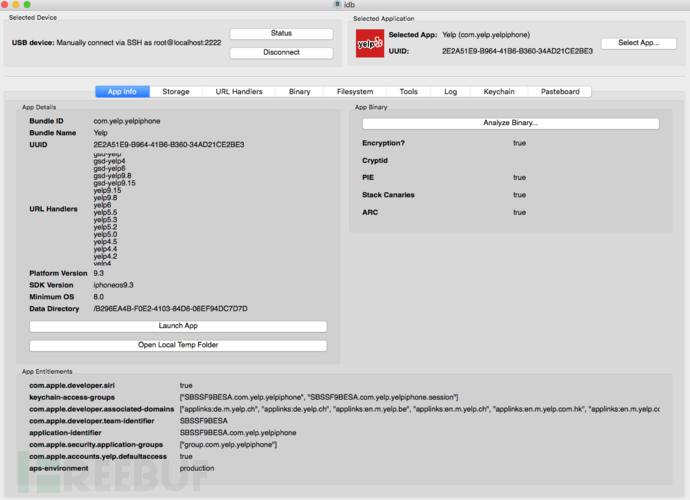Open the Select App... chooser

(x=639, y=43)
